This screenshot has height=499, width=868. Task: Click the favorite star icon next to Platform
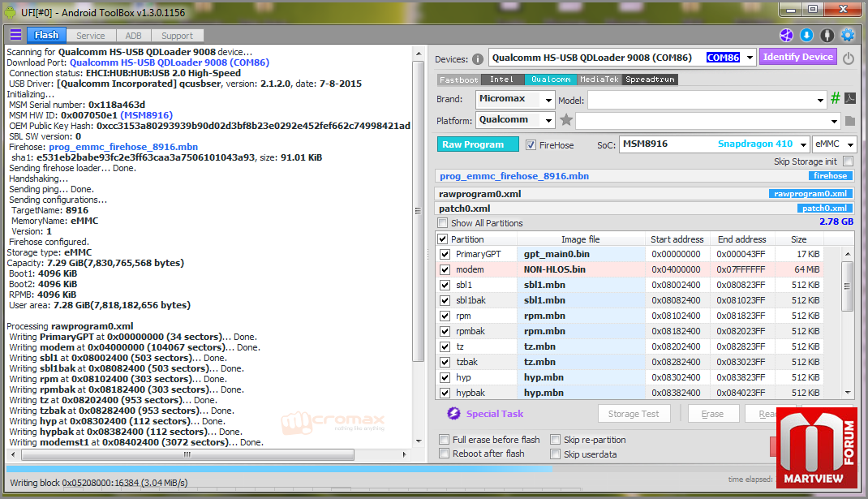(x=565, y=119)
